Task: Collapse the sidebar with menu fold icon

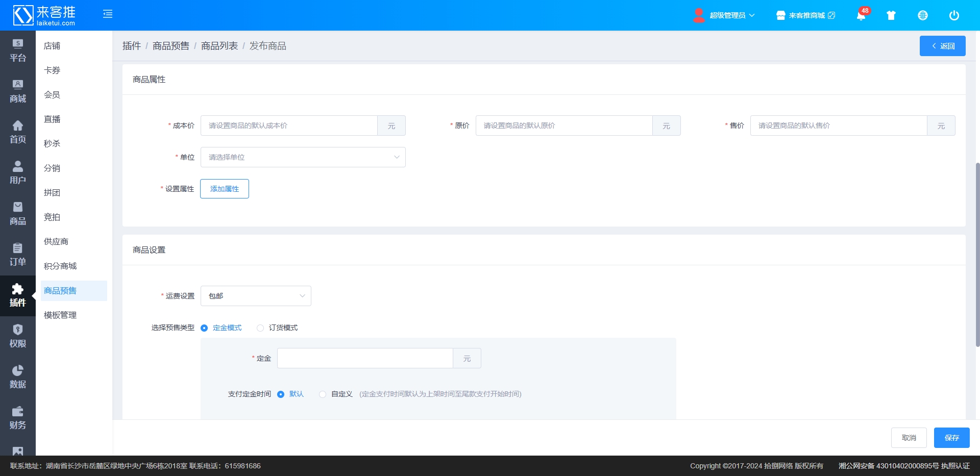Action: pyautogui.click(x=108, y=14)
